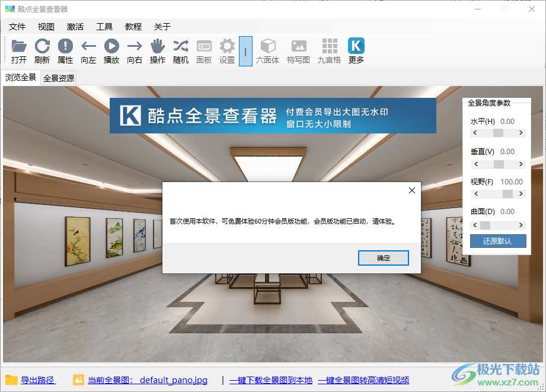This screenshot has width=546, height=392.
Task: Minimize the 酷点全景查看器 window
Action: [478, 9]
